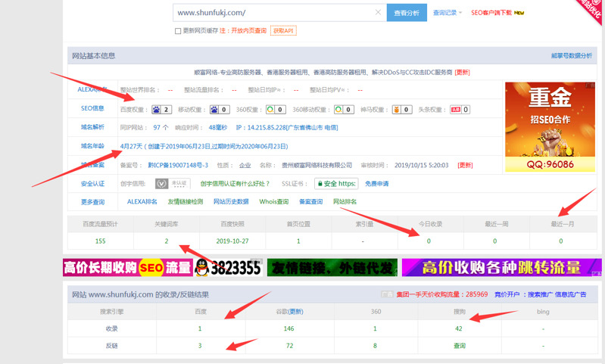Open the 查询记录 dropdown

point(448,13)
